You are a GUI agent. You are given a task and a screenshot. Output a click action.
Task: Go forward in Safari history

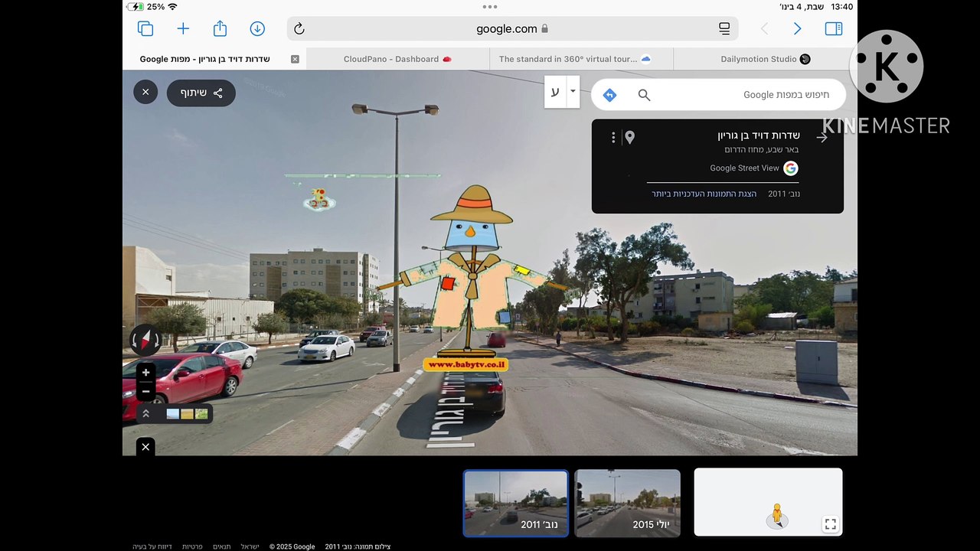(797, 29)
